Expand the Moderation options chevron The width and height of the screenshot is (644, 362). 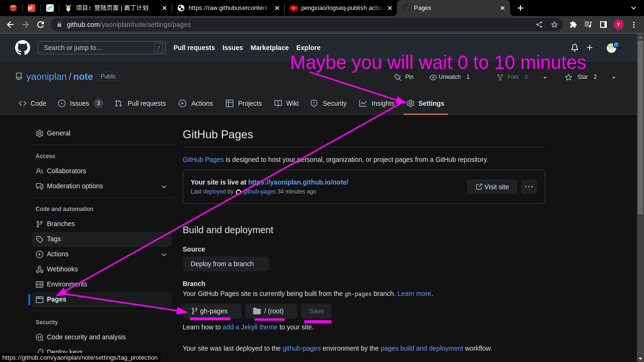click(x=164, y=186)
